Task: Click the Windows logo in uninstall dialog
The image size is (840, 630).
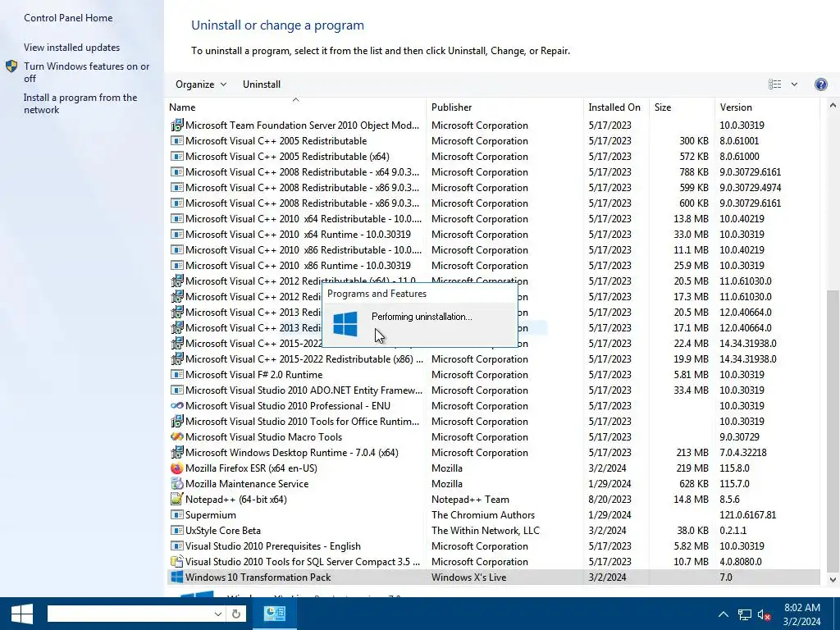Action: [345, 324]
